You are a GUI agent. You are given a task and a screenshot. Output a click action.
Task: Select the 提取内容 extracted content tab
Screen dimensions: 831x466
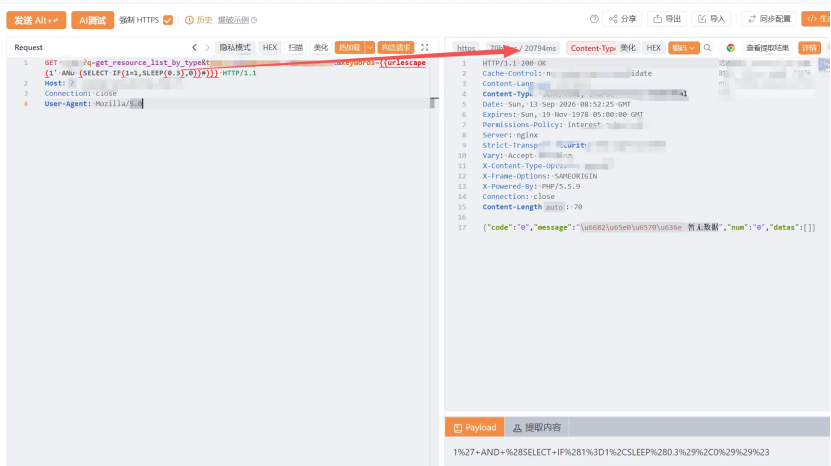pyautogui.click(x=537, y=427)
